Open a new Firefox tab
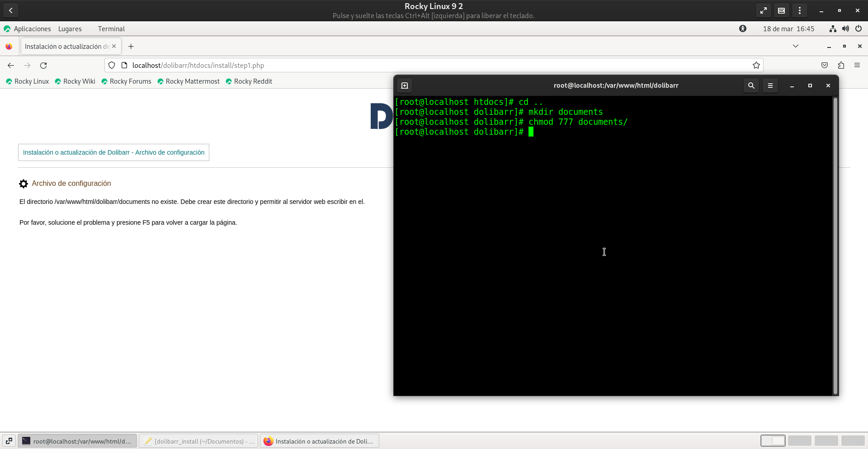868x449 pixels. click(x=131, y=47)
